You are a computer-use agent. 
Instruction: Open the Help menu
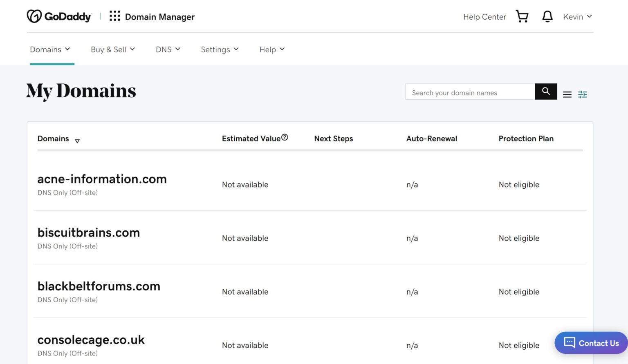click(271, 49)
